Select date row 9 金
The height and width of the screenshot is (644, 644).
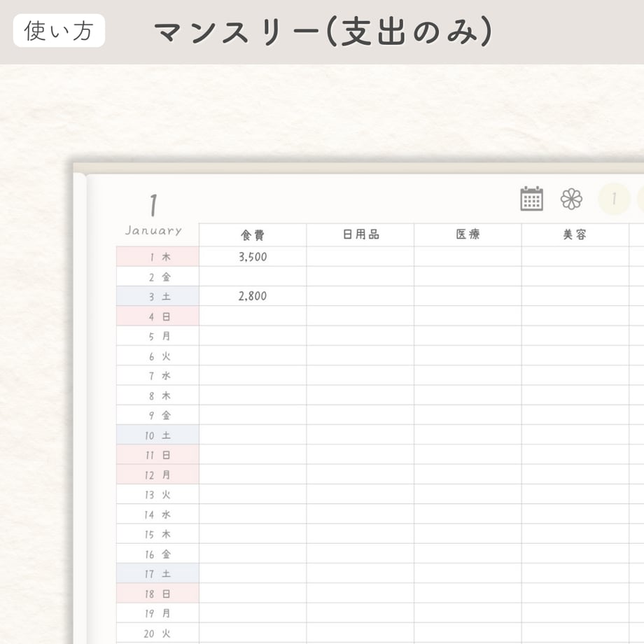click(157, 415)
